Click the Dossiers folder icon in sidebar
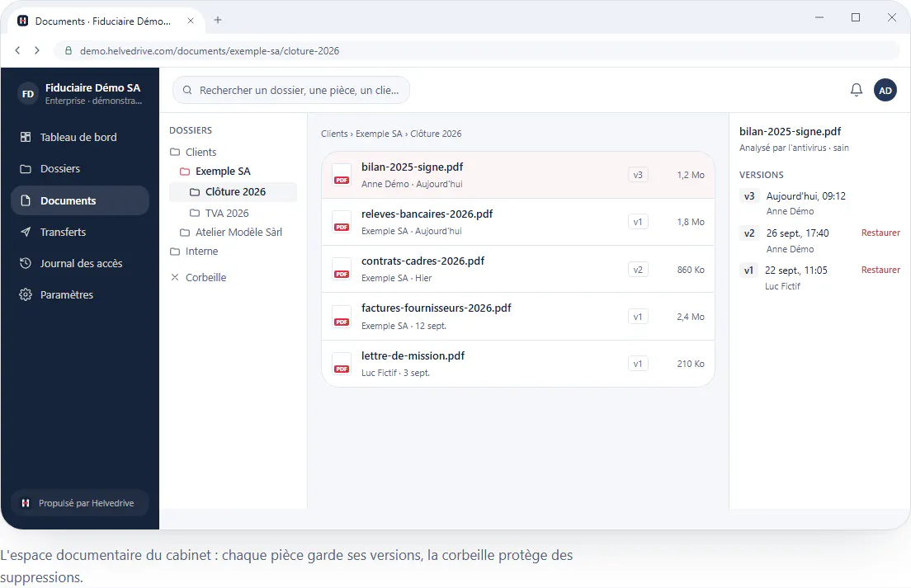Image resolution: width=911 pixels, height=588 pixels. pos(26,169)
